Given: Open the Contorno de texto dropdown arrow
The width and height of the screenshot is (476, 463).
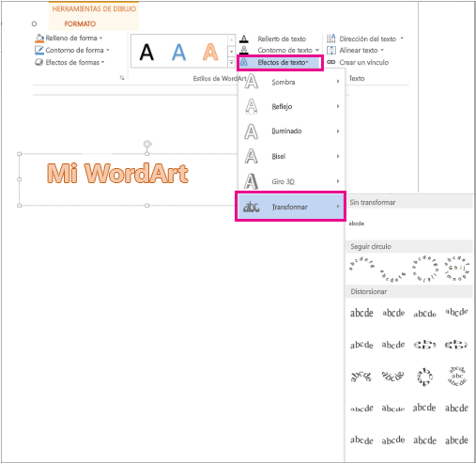Looking at the screenshot, I should (x=317, y=50).
